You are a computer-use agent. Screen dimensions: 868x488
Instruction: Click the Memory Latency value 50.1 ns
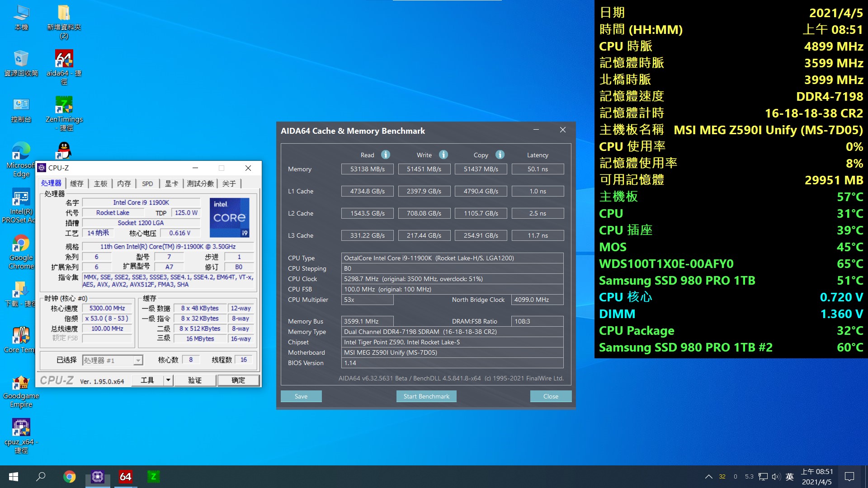point(538,169)
